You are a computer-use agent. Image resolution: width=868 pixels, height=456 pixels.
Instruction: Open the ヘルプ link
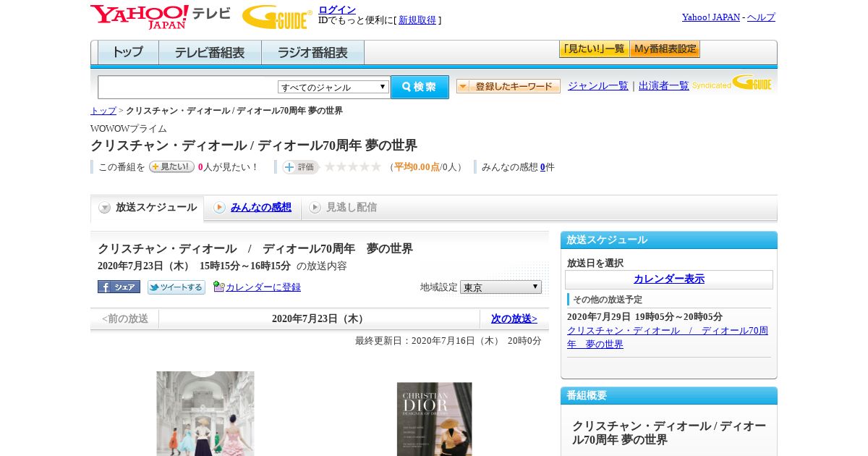coord(761,17)
